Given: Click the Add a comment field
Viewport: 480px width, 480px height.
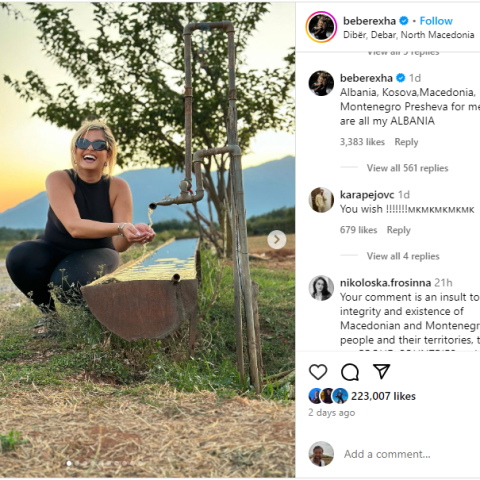Looking at the screenshot, I should [387, 454].
